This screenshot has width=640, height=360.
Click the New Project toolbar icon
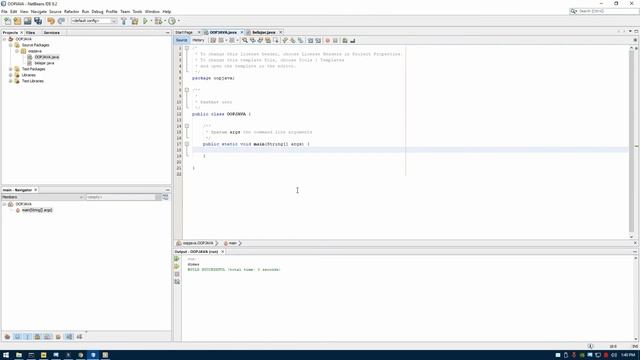pos(17,21)
